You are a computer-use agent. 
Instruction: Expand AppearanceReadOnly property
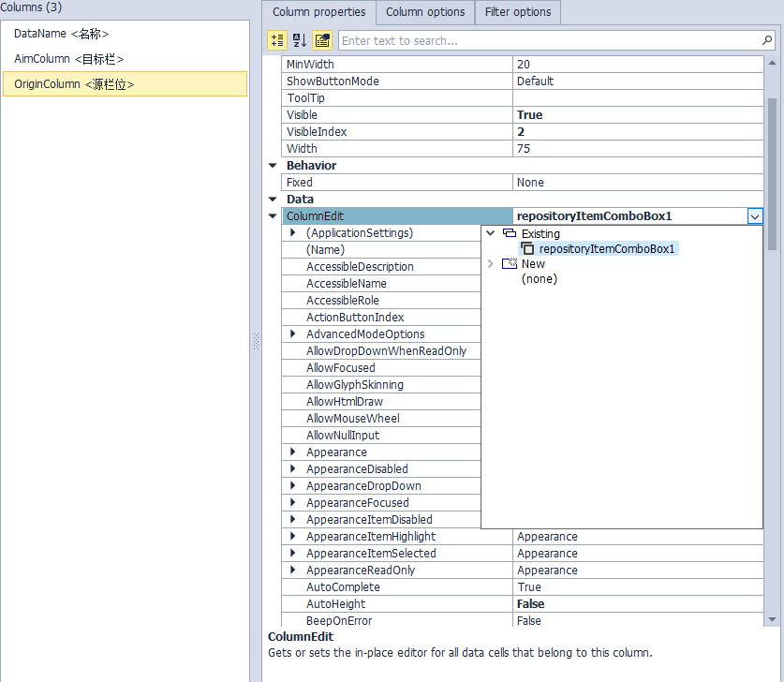pyautogui.click(x=293, y=570)
